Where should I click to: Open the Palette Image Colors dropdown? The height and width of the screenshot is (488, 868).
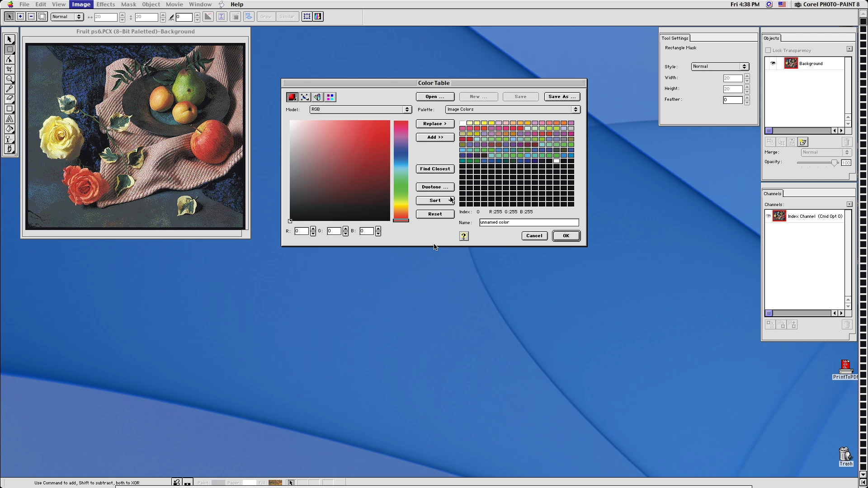(x=513, y=109)
